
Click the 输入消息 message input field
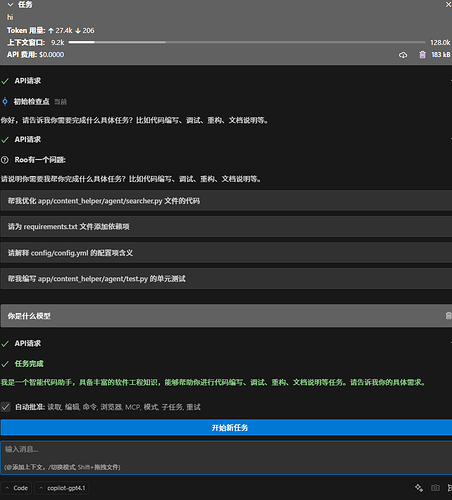pos(227,458)
